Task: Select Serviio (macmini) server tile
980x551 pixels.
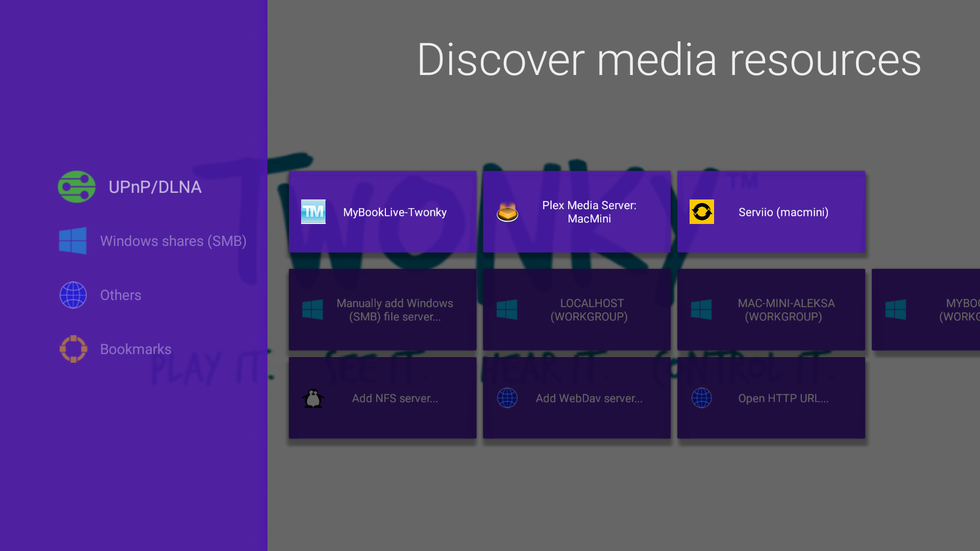Action: tap(771, 212)
